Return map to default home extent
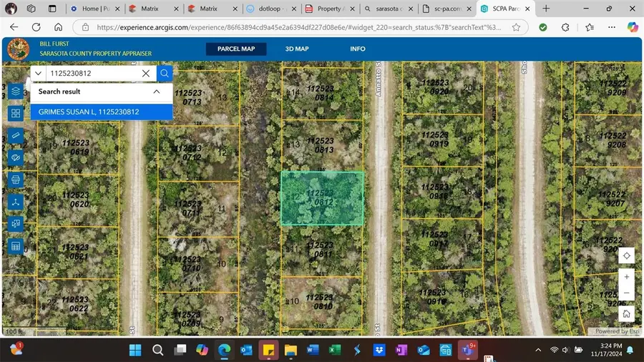Image resolution: width=644 pixels, height=362 pixels. pyautogui.click(x=626, y=313)
